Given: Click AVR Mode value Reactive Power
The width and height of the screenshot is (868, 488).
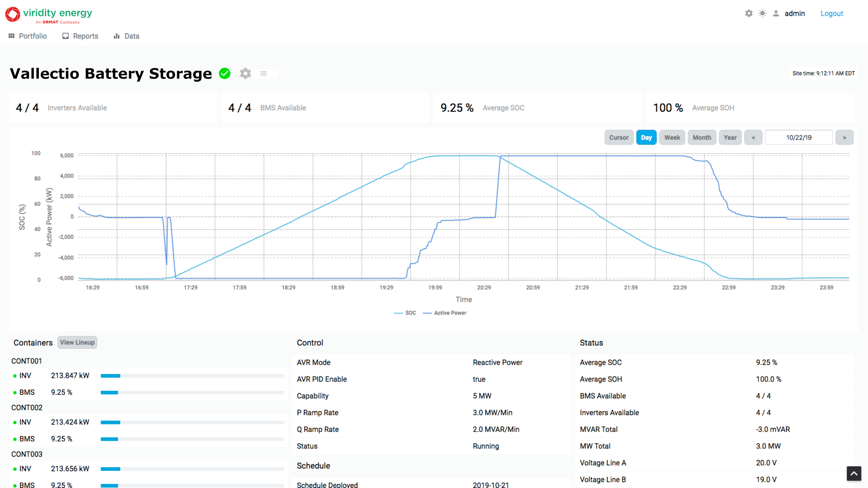Looking at the screenshot, I should pyautogui.click(x=497, y=362).
